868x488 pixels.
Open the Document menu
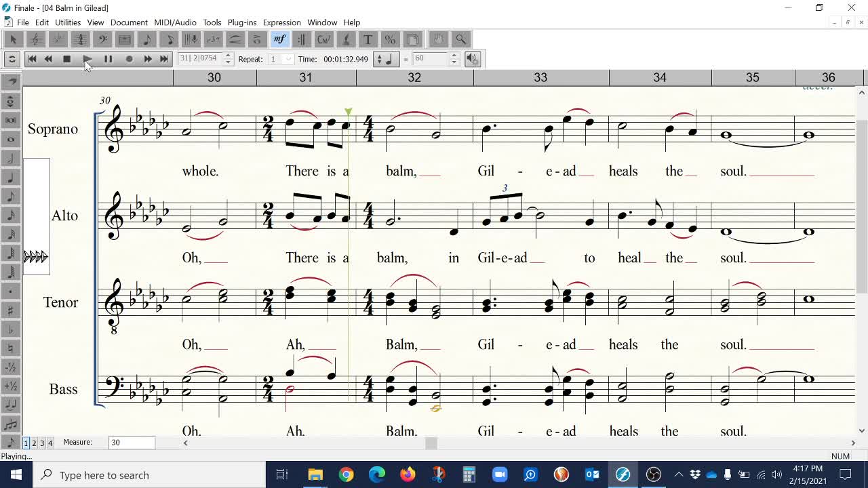click(x=129, y=22)
